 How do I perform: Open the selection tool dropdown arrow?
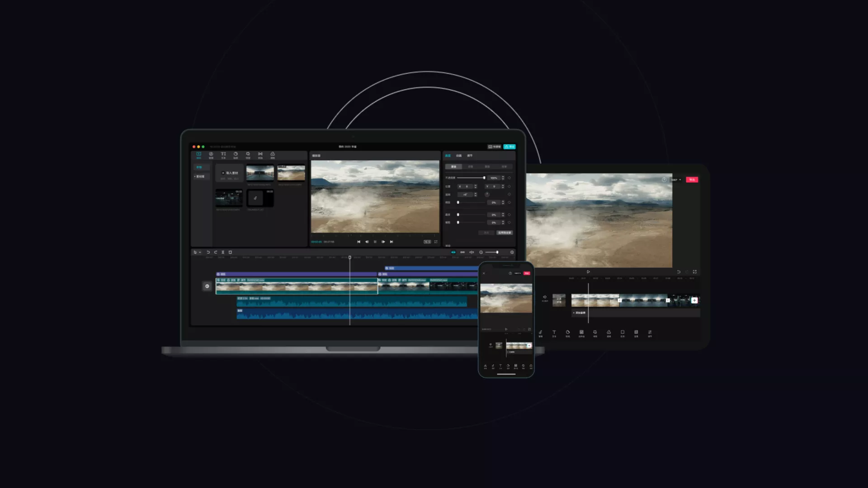(200, 253)
